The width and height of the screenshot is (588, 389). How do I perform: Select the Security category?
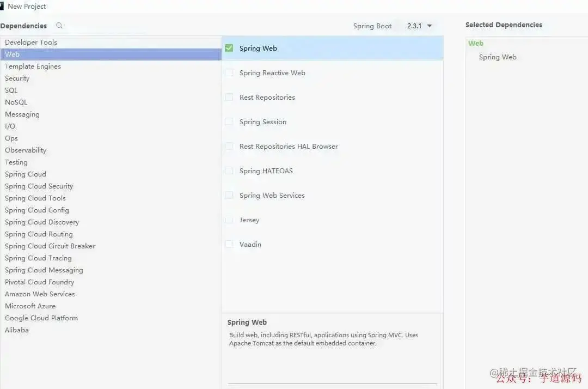click(111, 78)
